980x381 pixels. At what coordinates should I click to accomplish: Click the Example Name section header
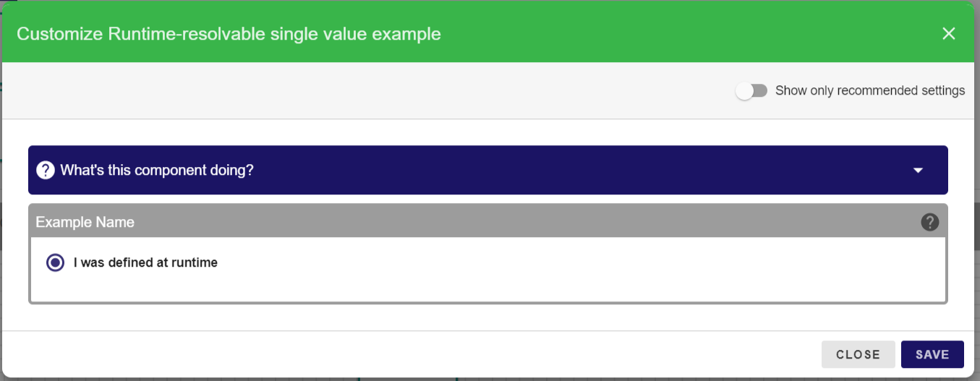coord(506,222)
